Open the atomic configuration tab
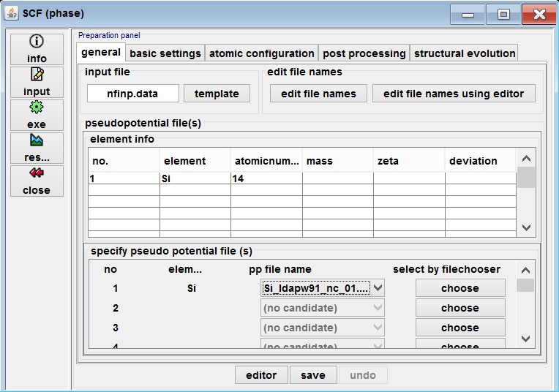Screen dimensions: 559x392 (261, 53)
